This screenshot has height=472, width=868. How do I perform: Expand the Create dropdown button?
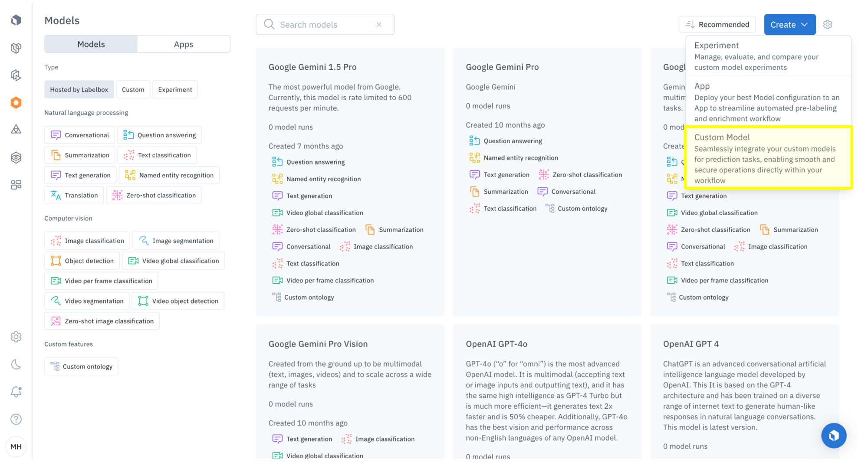pos(789,25)
